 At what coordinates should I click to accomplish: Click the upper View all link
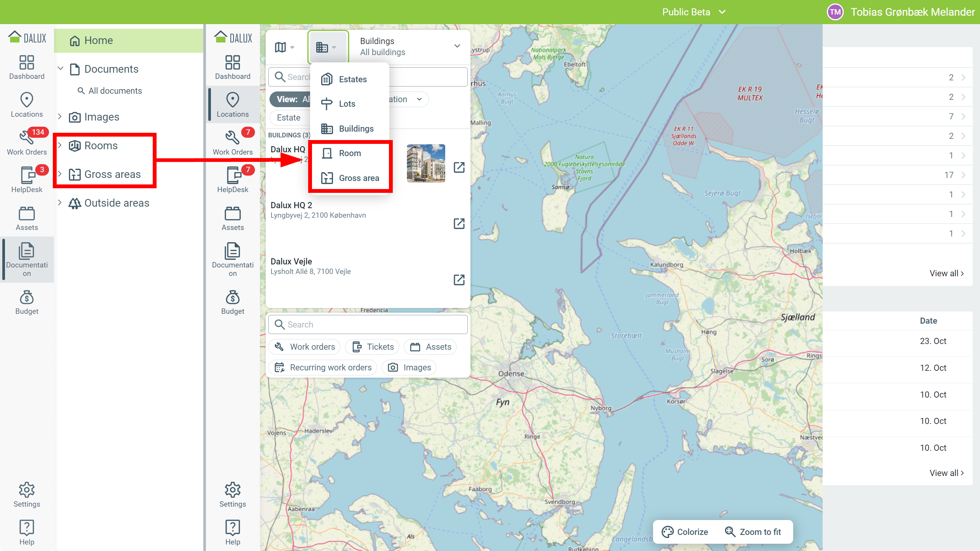(947, 273)
